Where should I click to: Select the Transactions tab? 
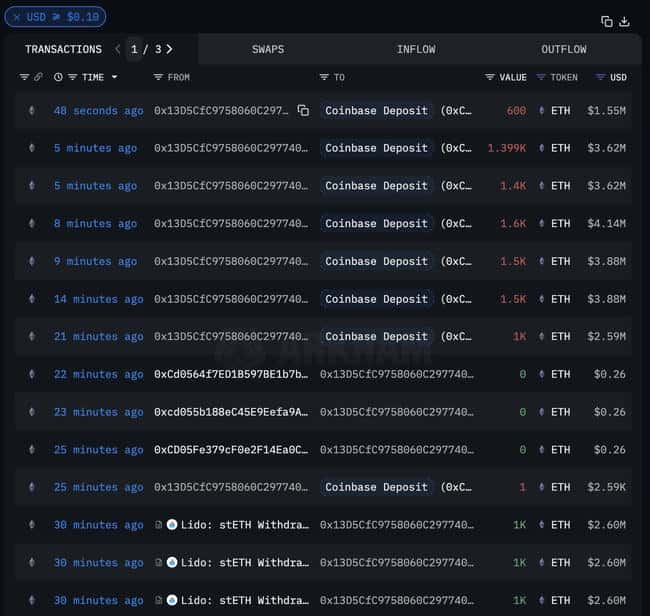(x=63, y=49)
